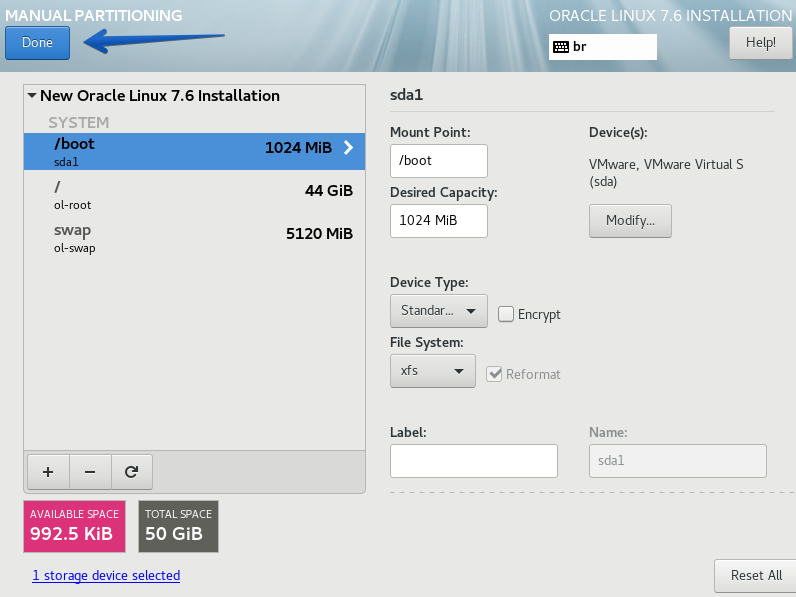Open the 1 storage device selected link
This screenshot has width=796, height=597.
(106, 576)
